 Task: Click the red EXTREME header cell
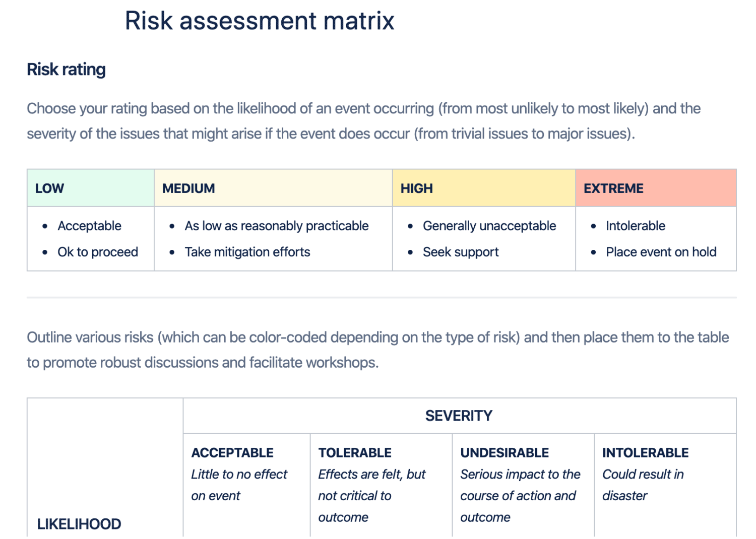pos(655,188)
